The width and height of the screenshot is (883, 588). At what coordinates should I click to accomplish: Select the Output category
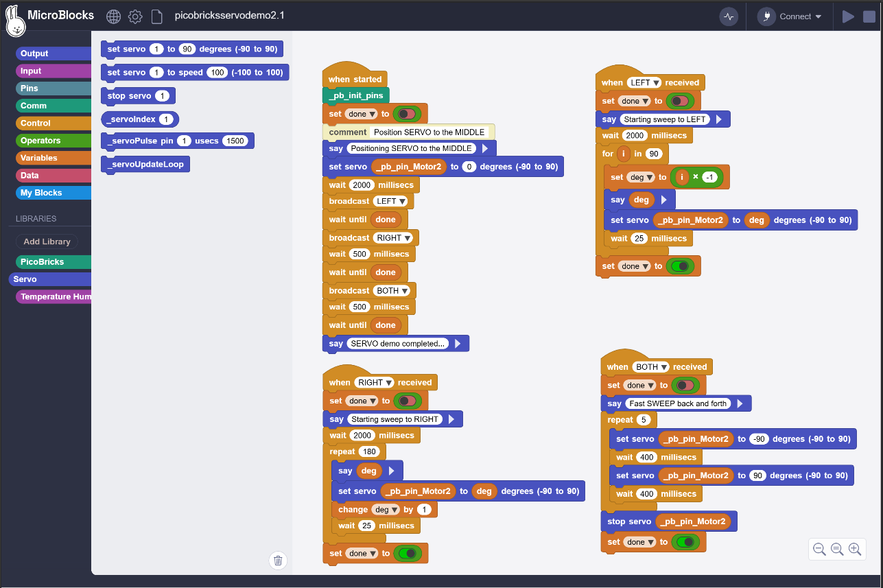click(54, 54)
